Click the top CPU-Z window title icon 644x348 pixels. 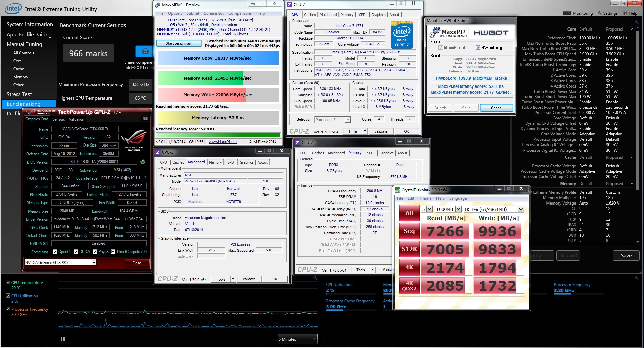(289, 5)
